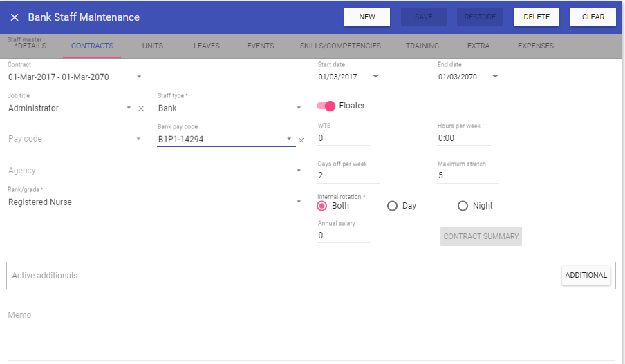Viewport: 625px width, 364px height.
Task: Switch to the Leaves tab
Action: click(x=206, y=46)
